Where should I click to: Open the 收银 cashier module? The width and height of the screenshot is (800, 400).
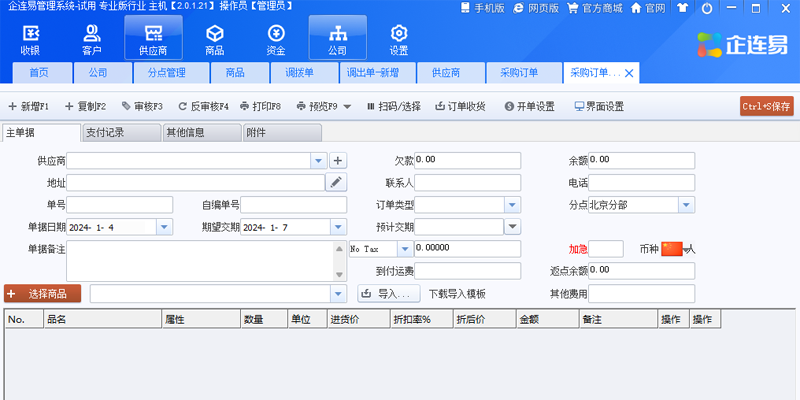pyautogui.click(x=30, y=40)
